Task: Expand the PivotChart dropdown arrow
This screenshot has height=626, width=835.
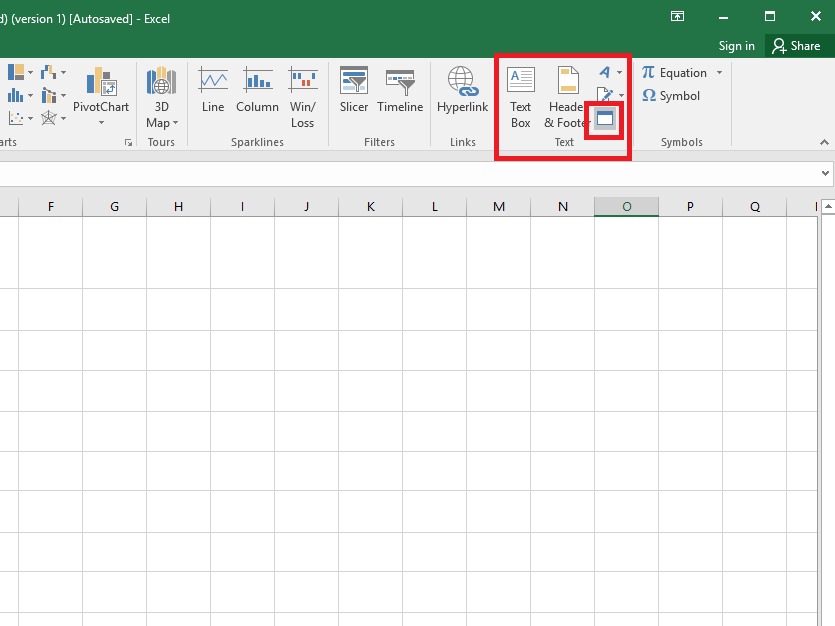Action: (101, 123)
